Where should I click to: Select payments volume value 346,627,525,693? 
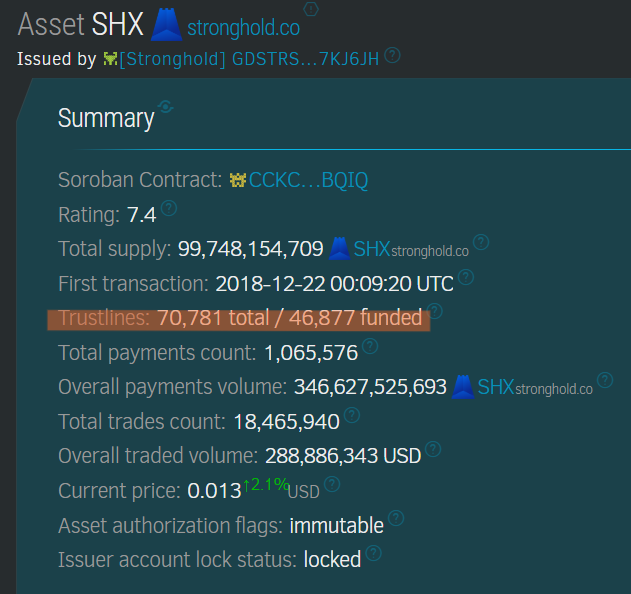click(x=370, y=387)
